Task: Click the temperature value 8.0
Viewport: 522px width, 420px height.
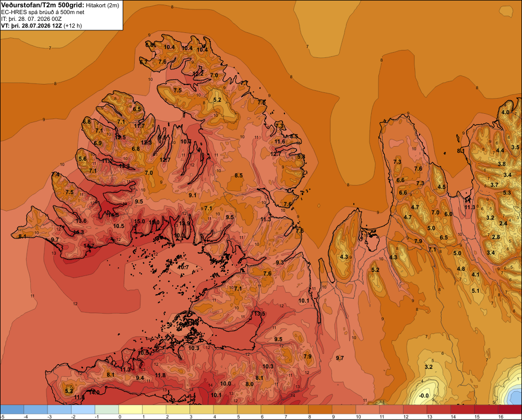Action: tap(250, 384)
